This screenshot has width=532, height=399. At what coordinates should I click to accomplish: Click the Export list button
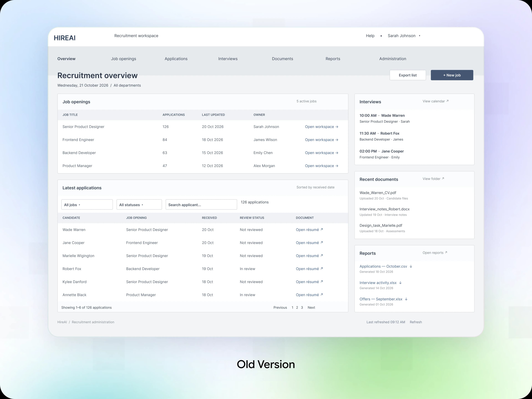click(408, 75)
